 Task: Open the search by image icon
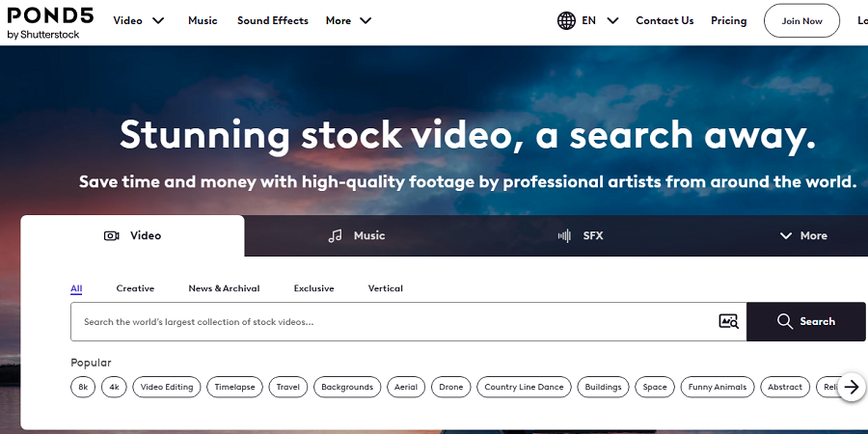click(x=728, y=321)
